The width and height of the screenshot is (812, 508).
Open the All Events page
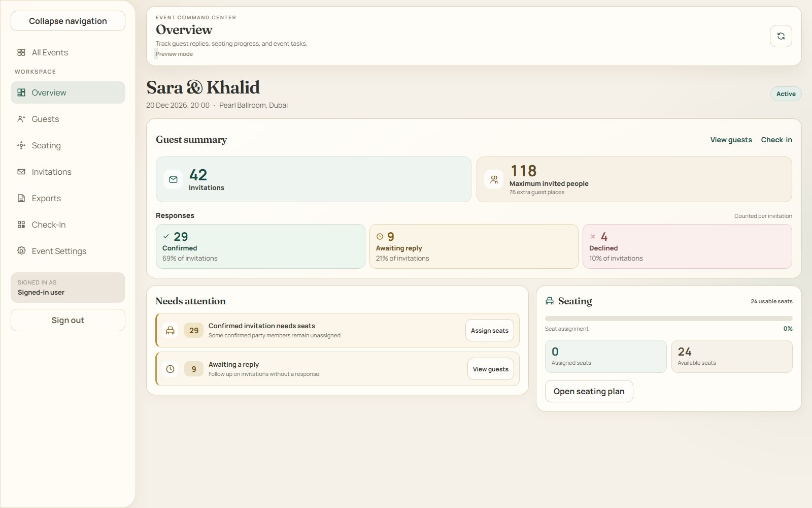coord(68,52)
